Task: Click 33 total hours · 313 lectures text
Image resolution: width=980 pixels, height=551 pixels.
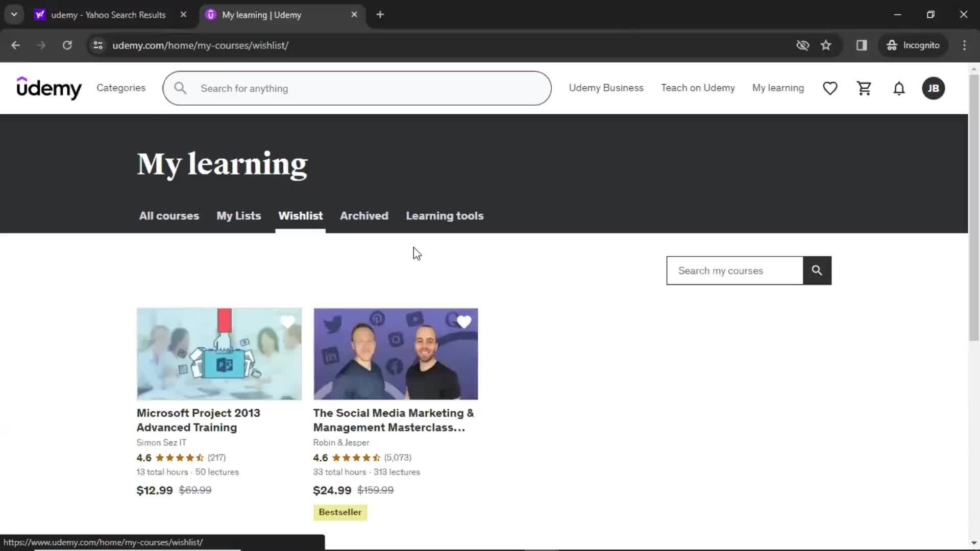Action: [x=366, y=472]
